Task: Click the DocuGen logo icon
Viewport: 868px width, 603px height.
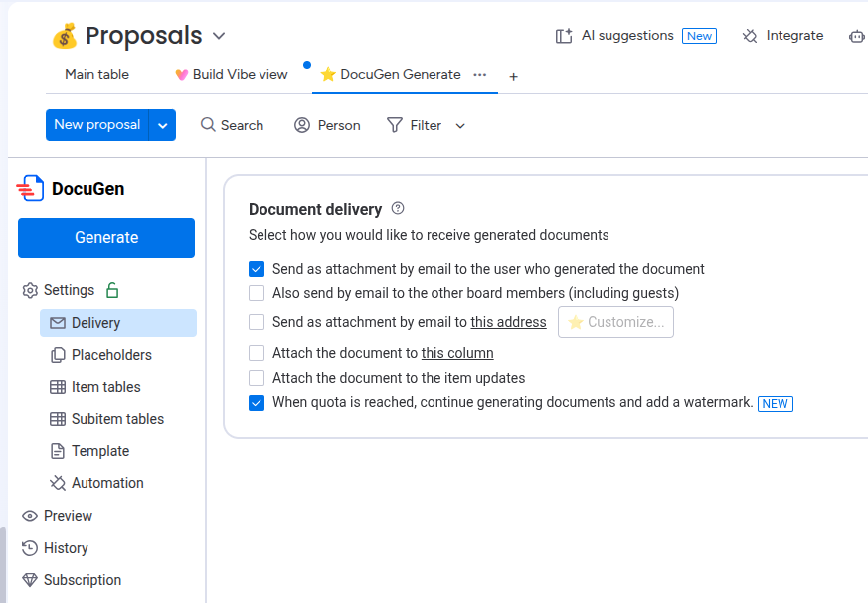Action: click(31, 188)
